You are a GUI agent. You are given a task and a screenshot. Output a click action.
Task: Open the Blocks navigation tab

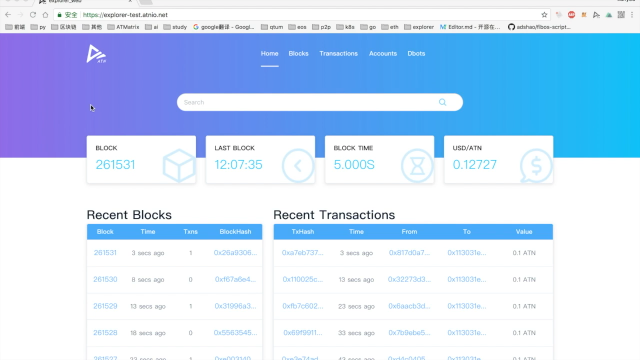[x=298, y=53]
